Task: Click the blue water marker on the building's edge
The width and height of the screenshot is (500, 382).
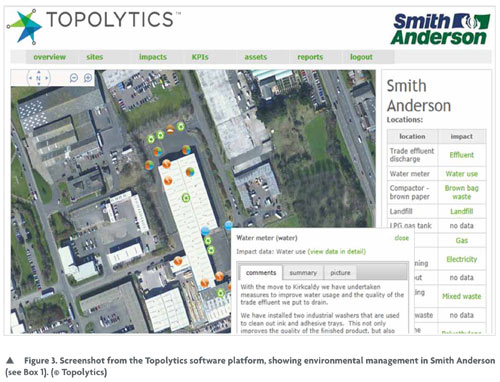Action: (205, 230)
